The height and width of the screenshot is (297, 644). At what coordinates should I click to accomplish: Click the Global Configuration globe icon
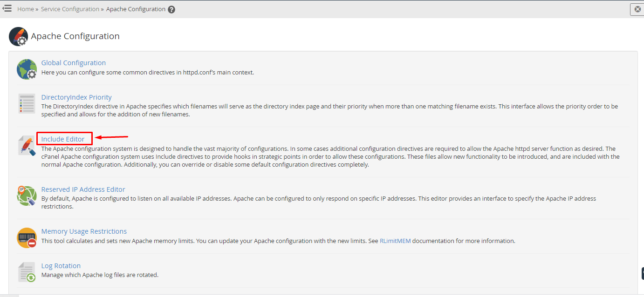27,69
